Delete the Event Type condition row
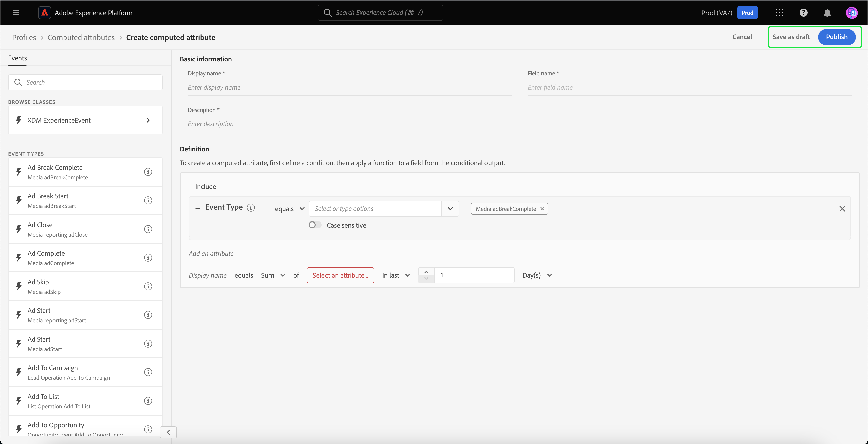The image size is (868, 444). 842,208
